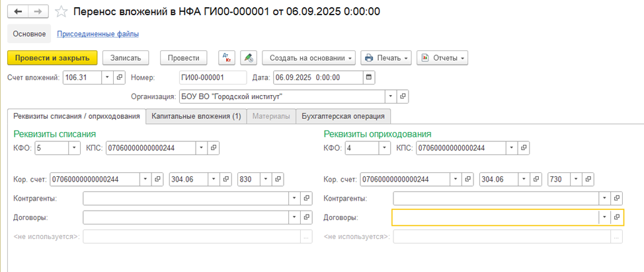Open the 730 КОСГУ item under оприходования

pyautogui.click(x=588, y=180)
